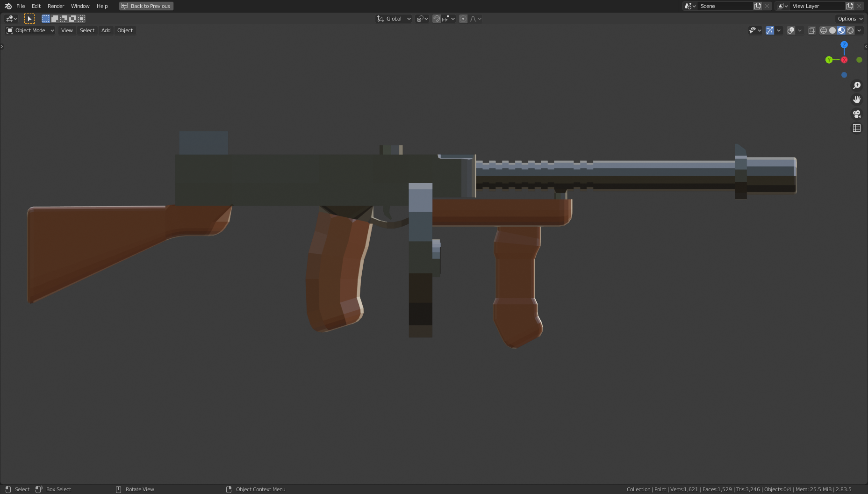Click the Back to Previous button
The image size is (868, 494).
pyautogui.click(x=146, y=6)
